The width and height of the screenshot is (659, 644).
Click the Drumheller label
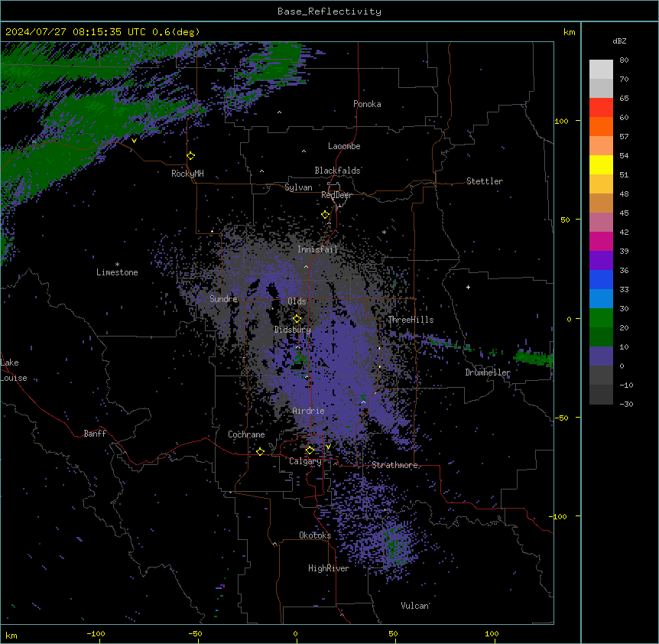point(488,372)
